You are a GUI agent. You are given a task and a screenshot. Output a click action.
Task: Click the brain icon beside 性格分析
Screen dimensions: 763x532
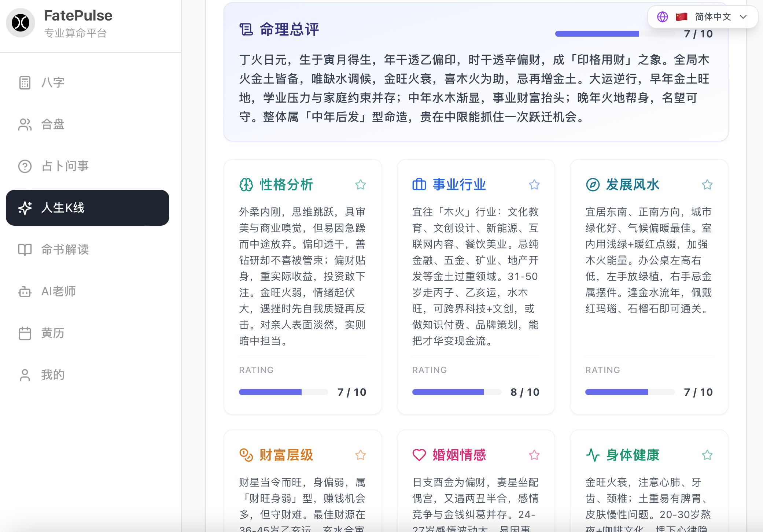coord(246,185)
